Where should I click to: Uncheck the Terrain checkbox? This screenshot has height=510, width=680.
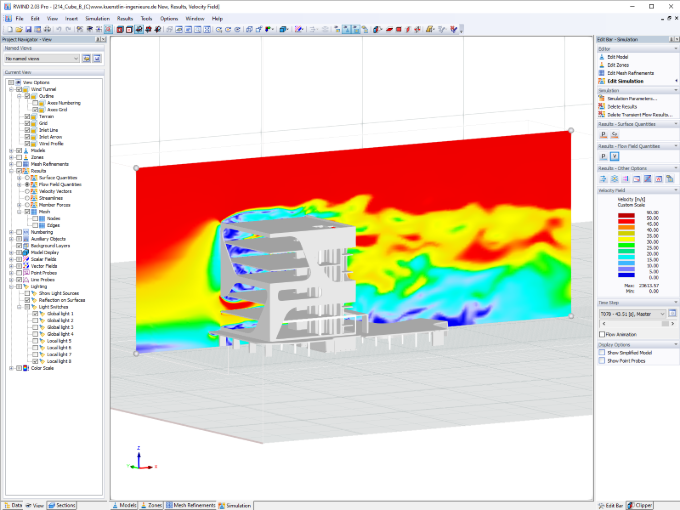point(27,117)
